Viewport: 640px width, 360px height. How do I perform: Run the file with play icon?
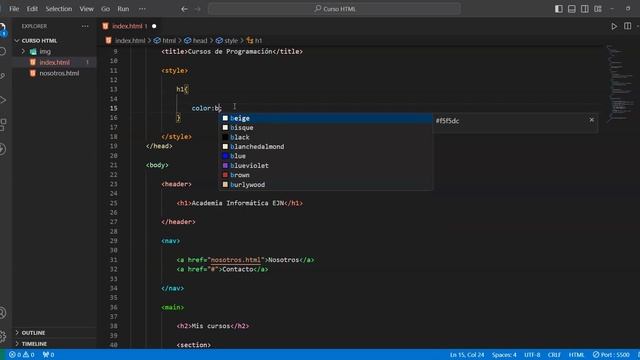point(614,26)
